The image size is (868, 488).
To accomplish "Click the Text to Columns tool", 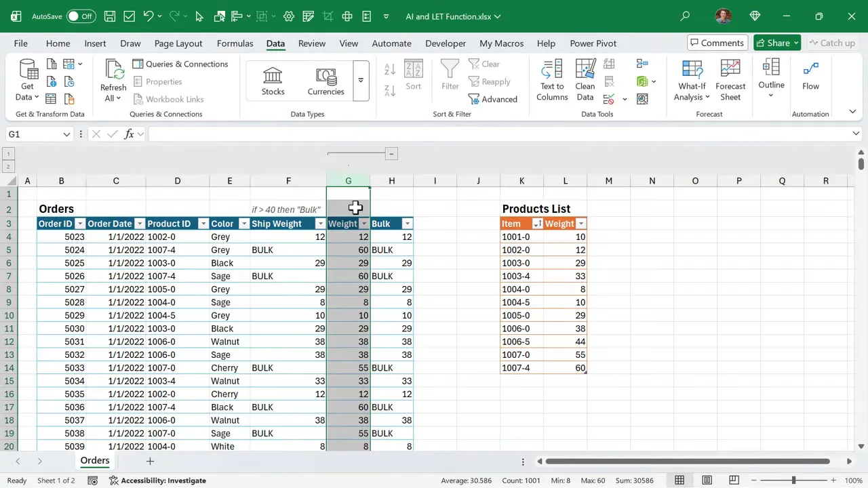I will point(551,80).
